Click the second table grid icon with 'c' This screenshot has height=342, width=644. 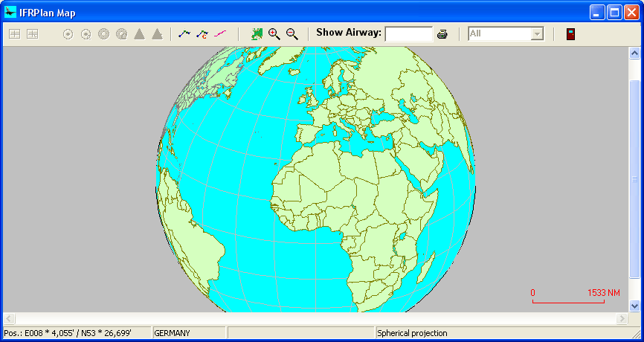[x=33, y=34]
